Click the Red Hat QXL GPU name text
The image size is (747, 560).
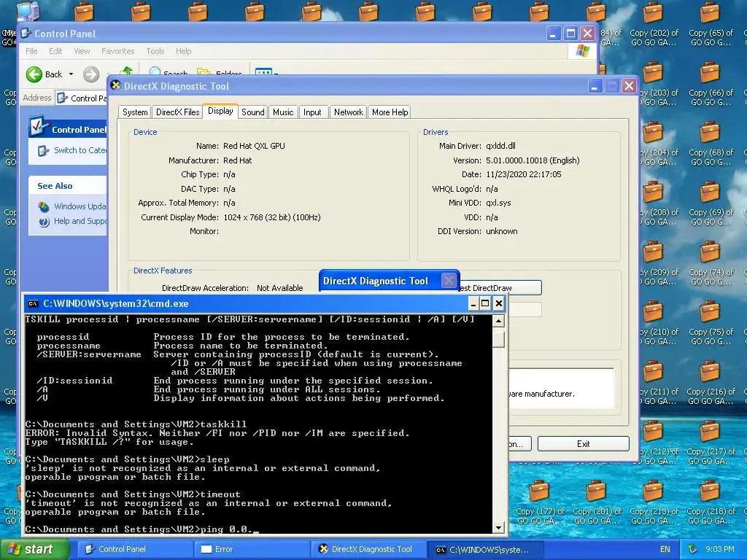pos(254,146)
